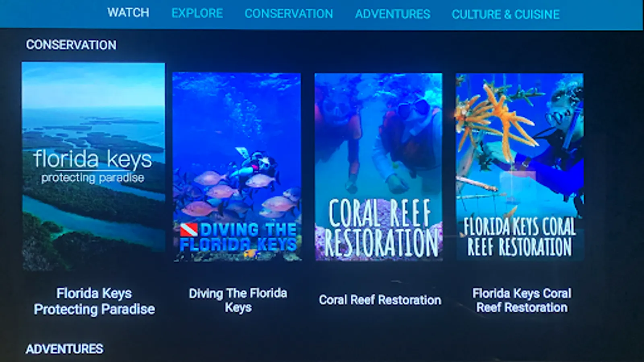Select the Adventures section heading at the bottom
This screenshot has width=644, height=362.
(x=64, y=349)
